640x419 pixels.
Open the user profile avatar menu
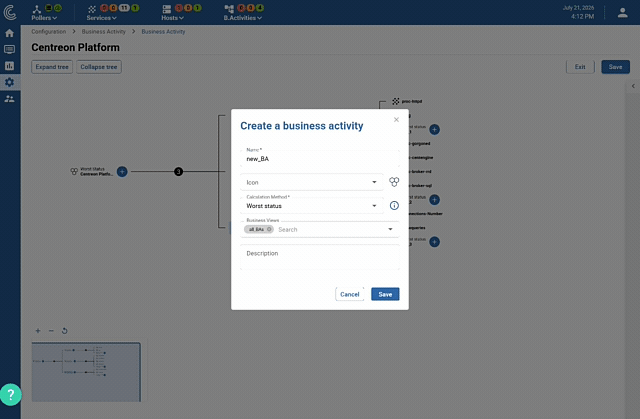(622, 13)
